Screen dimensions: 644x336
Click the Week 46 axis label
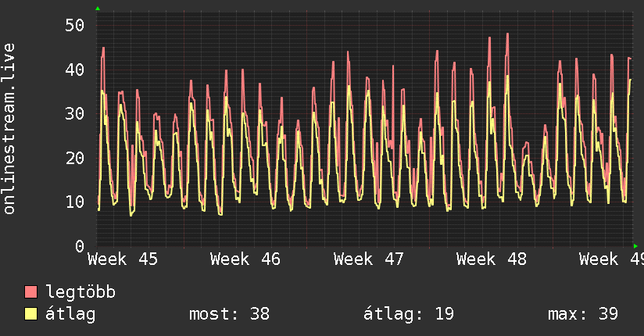point(245,259)
